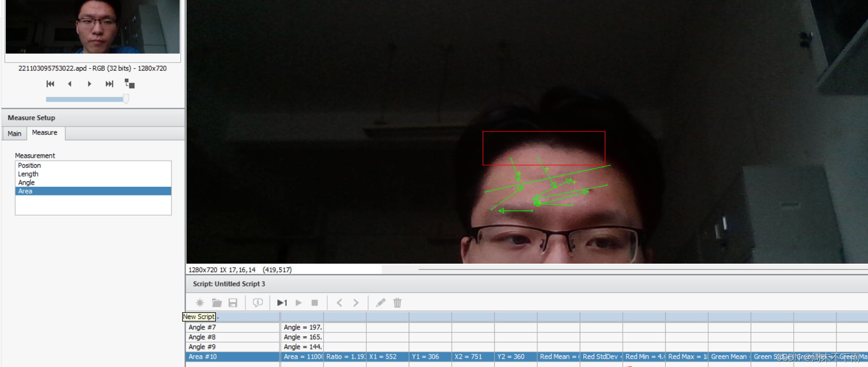This screenshot has height=367, width=868.
Task: Click the Green Mean cell
Action: pos(729,357)
